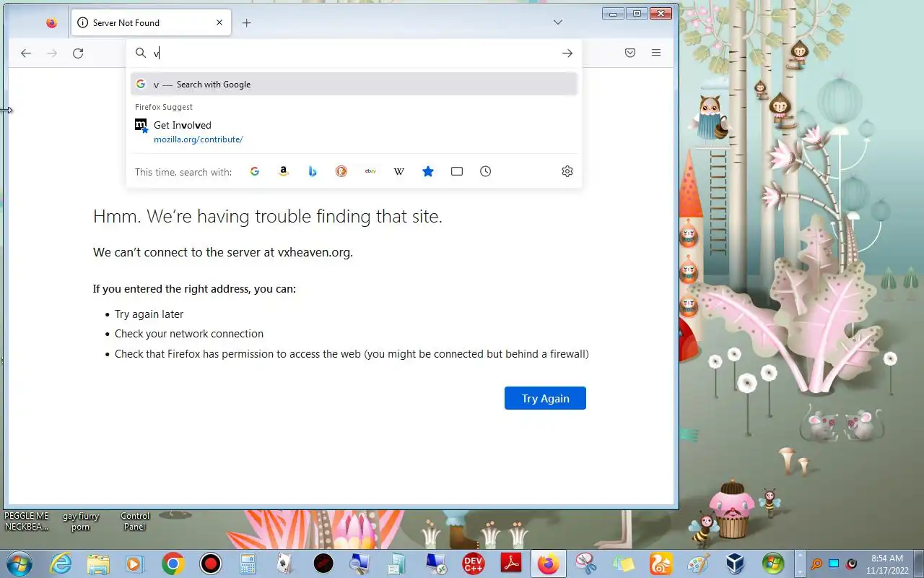Open PEGGLE ME NECKBEA... desktop shortcut
924x578 pixels.
[27, 521]
